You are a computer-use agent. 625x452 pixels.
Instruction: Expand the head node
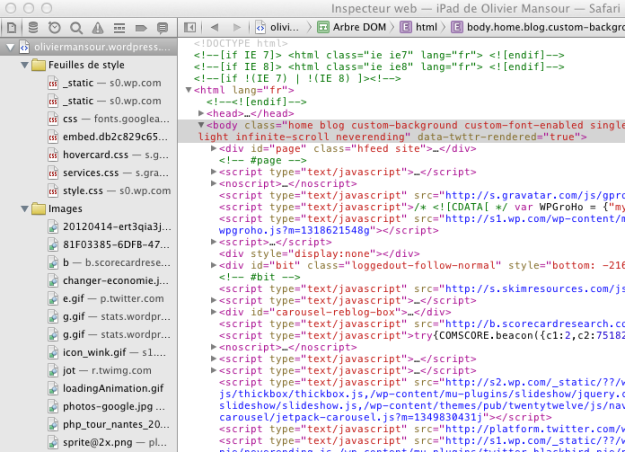(x=201, y=113)
